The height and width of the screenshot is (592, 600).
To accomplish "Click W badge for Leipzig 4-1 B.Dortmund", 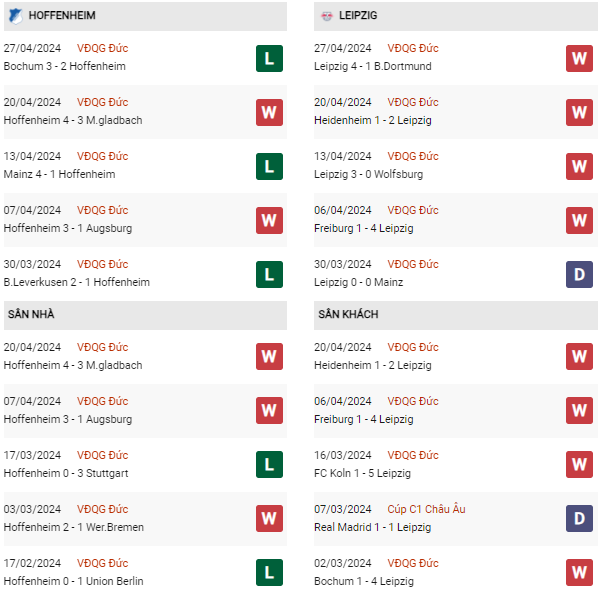I will click(x=579, y=58).
